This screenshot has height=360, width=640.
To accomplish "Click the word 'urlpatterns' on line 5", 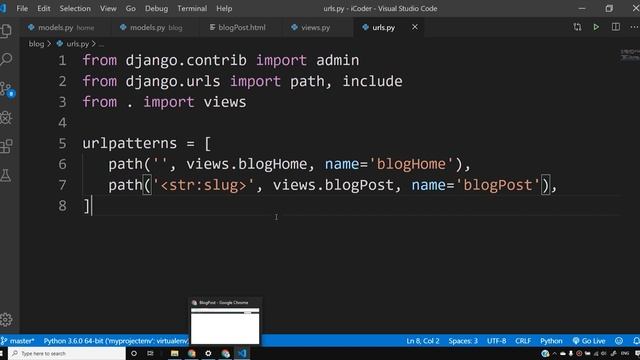I will click(130, 143).
